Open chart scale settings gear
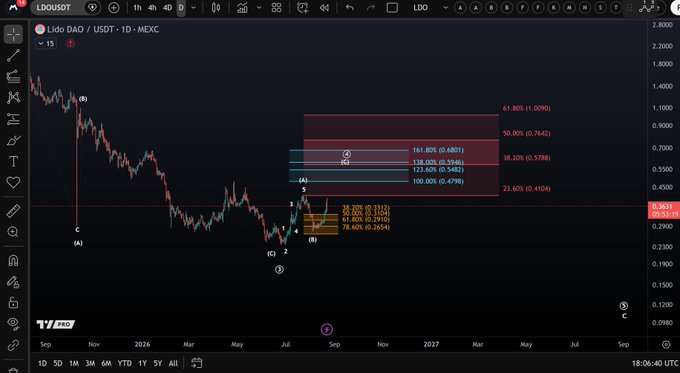This screenshot has height=373, width=680. coord(666,344)
